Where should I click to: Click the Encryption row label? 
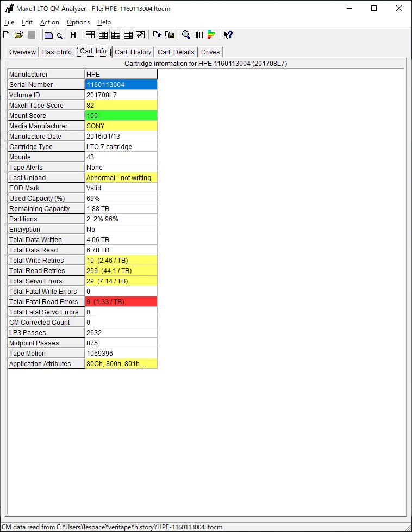[46, 230]
